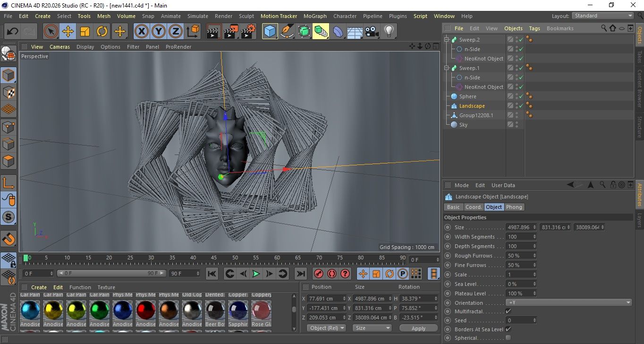
Task: Collapse the Sweep.2 tree item
Action: (447, 40)
